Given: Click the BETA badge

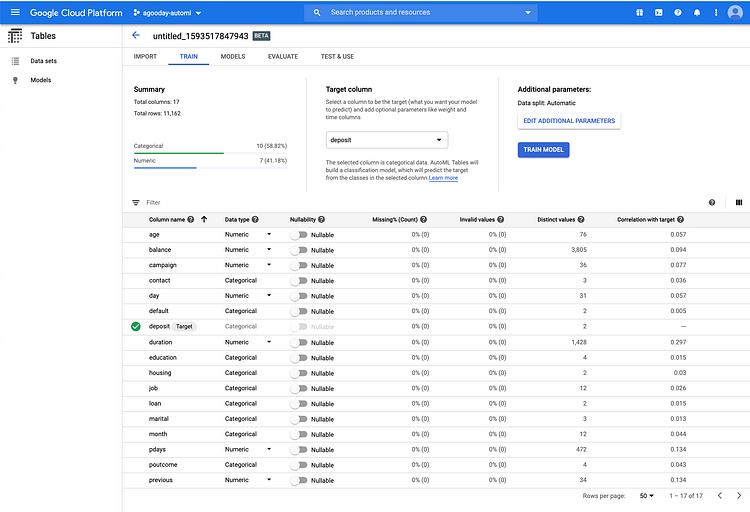Looking at the screenshot, I should click(x=262, y=36).
